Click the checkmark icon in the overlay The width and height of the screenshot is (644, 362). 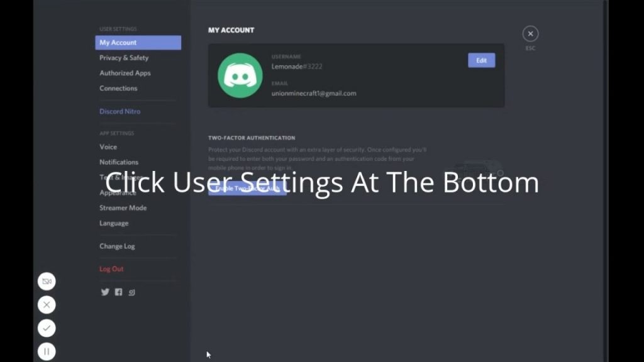(47, 328)
